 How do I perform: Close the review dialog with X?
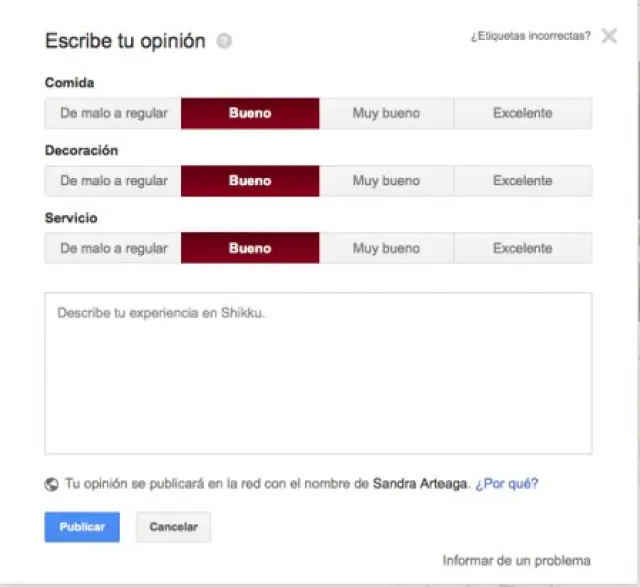tap(610, 37)
